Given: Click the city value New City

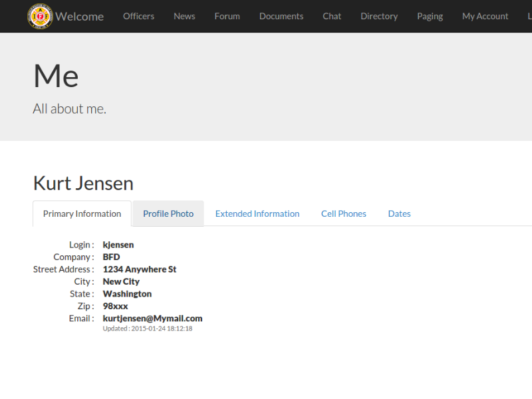Looking at the screenshot, I should (x=121, y=281).
